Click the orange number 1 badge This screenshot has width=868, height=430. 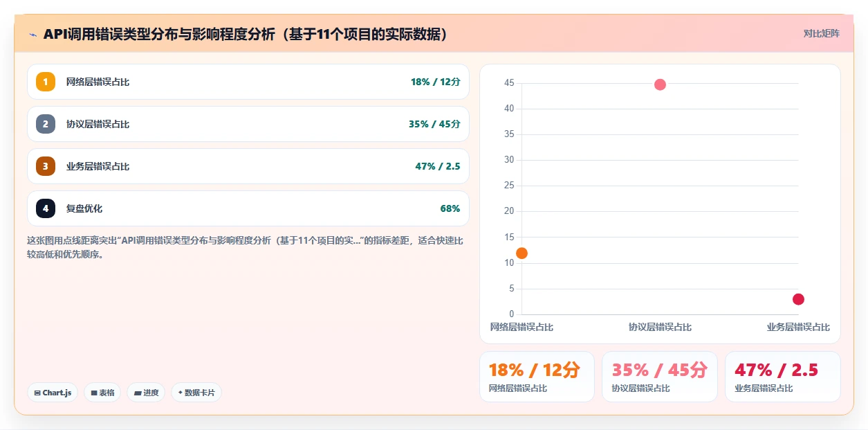46,82
